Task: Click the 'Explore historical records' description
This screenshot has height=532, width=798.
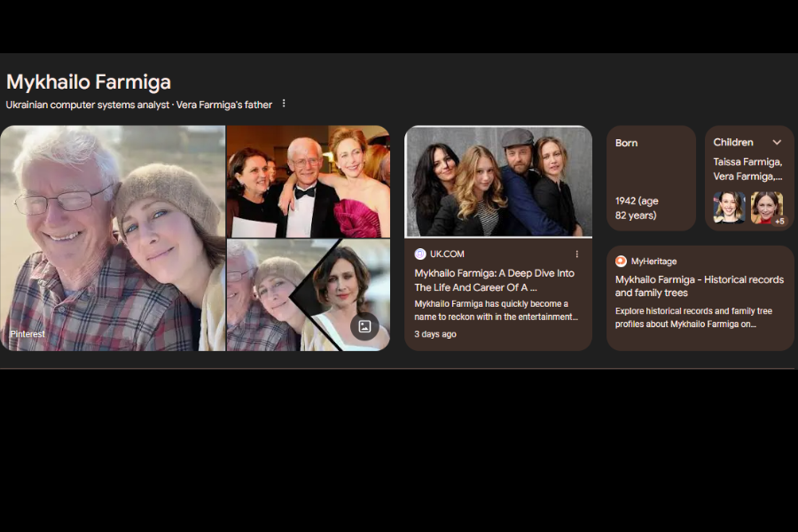Action: click(693, 317)
